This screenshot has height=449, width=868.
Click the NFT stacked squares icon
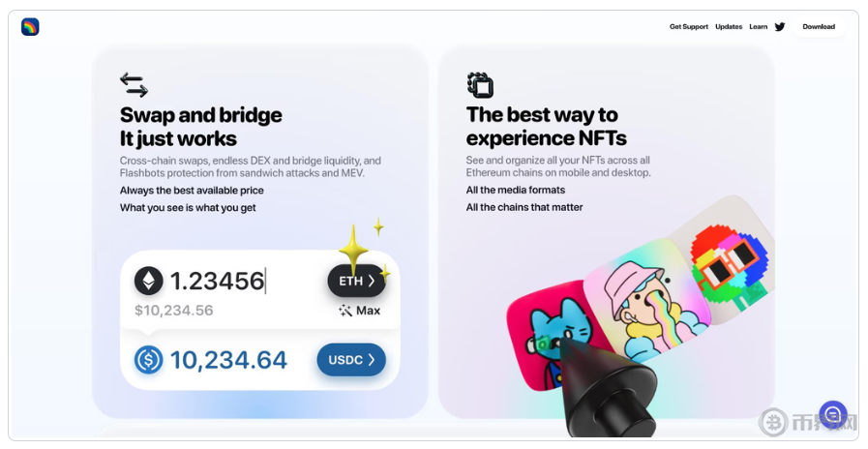click(x=480, y=85)
